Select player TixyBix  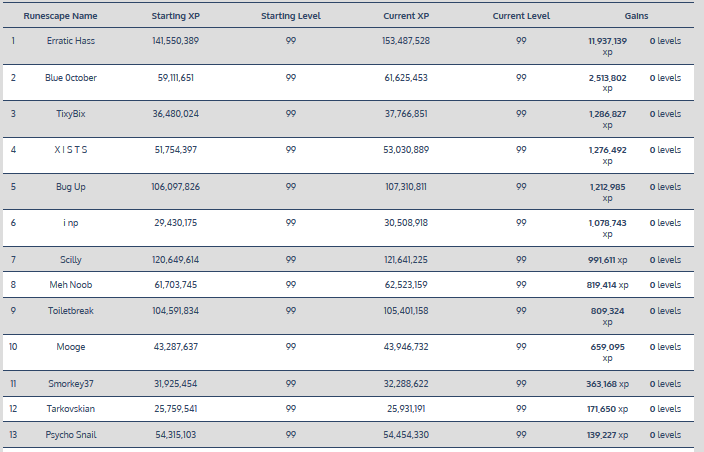[x=71, y=114]
